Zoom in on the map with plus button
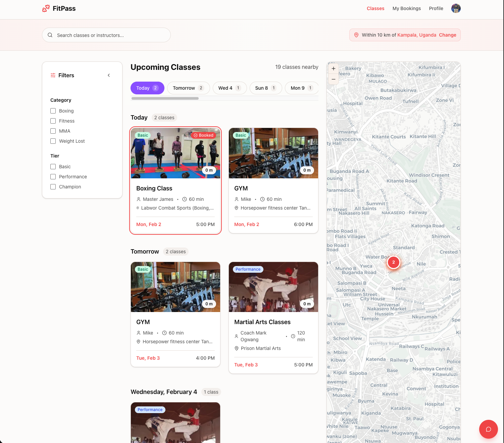This screenshot has width=504, height=443. tap(333, 68)
